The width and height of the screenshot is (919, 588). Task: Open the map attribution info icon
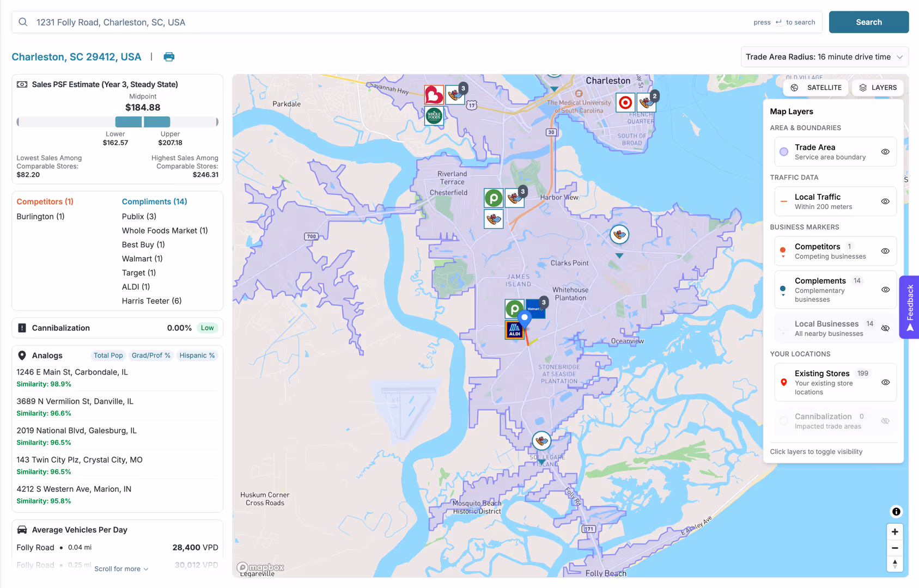click(x=896, y=511)
